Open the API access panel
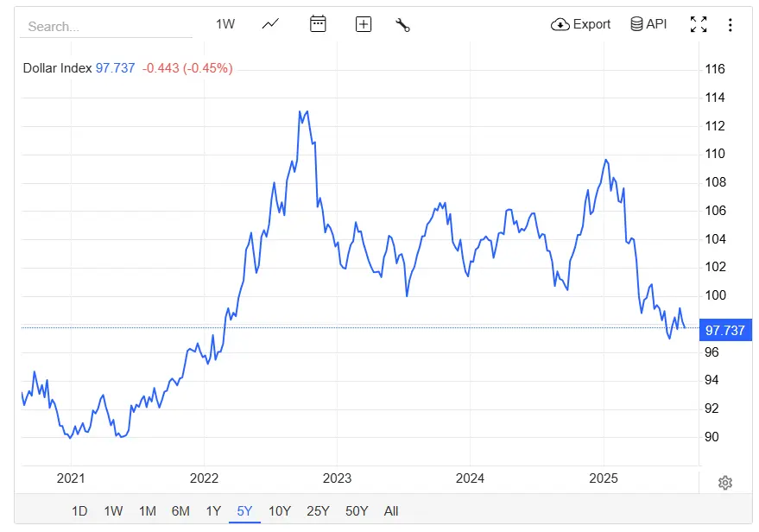Screen dimensions: 759x532 coord(648,24)
